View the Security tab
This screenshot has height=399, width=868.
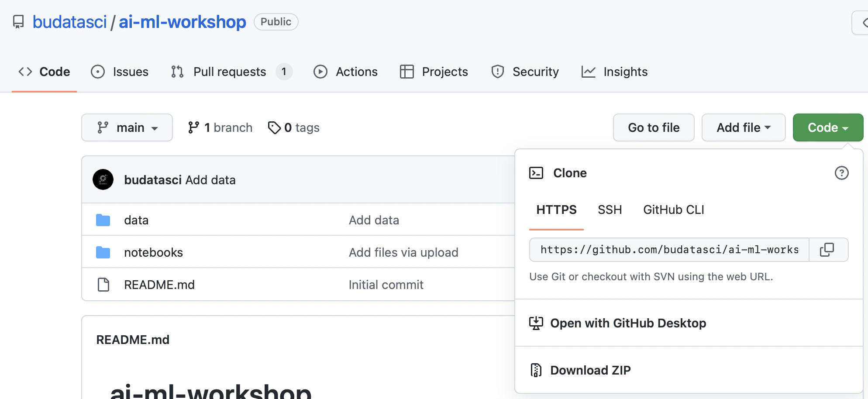(x=525, y=72)
